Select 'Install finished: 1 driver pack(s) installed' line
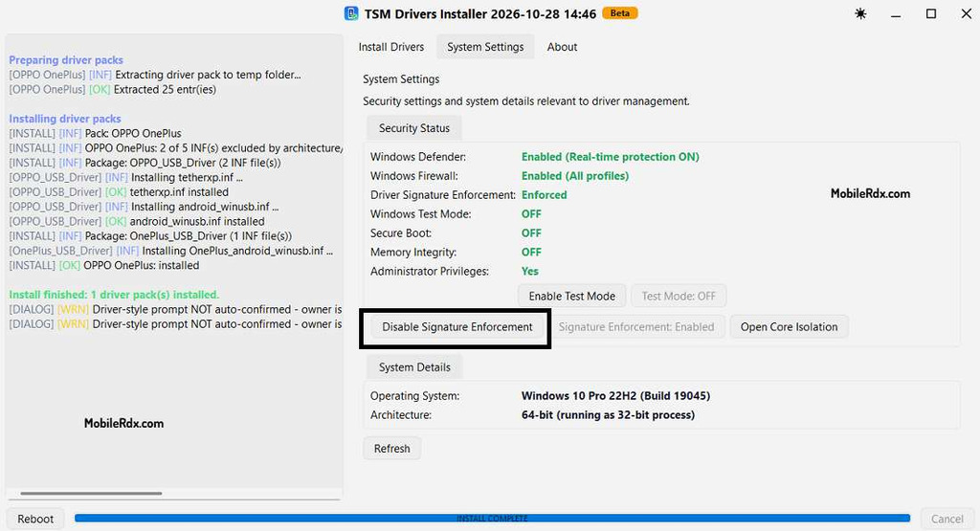This screenshot has width=980, height=531. [114, 295]
